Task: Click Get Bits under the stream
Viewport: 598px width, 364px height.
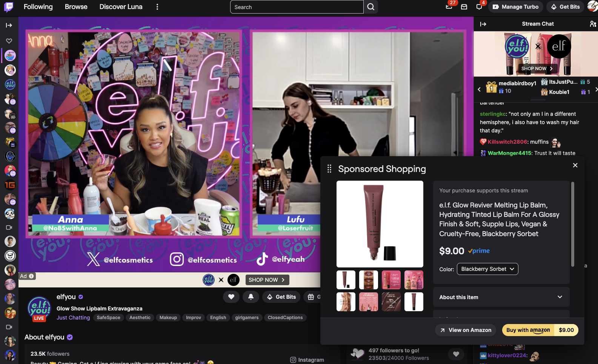Action: tap(281, 297)
